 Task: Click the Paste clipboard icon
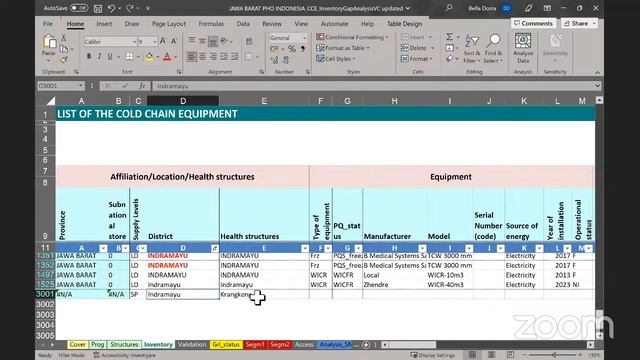(x=49, y=42)
